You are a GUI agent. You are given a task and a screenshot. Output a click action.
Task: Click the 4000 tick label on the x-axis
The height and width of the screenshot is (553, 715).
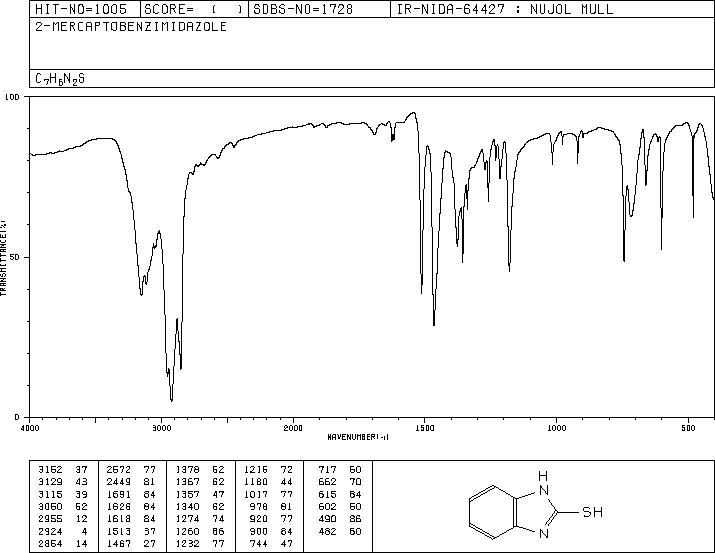[30, 428]
